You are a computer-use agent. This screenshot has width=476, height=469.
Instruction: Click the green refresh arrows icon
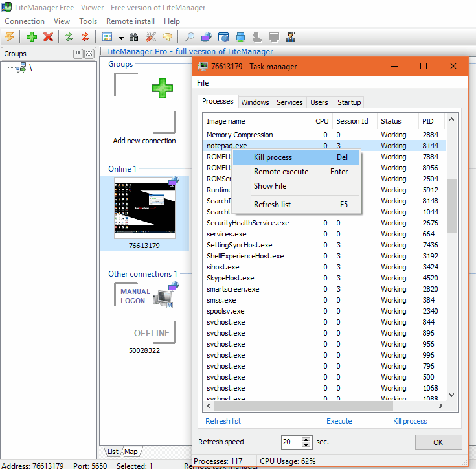(69, 37)
